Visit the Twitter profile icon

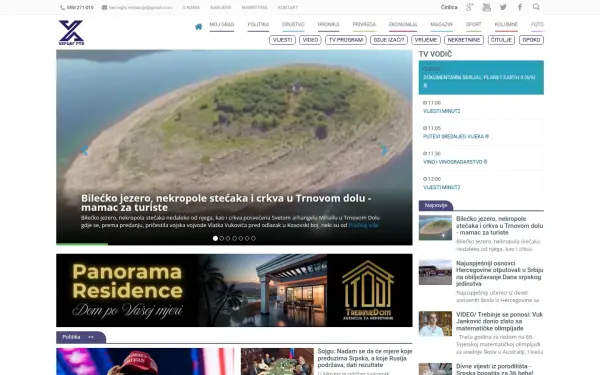pyautogui.click(x=503, y=7)
